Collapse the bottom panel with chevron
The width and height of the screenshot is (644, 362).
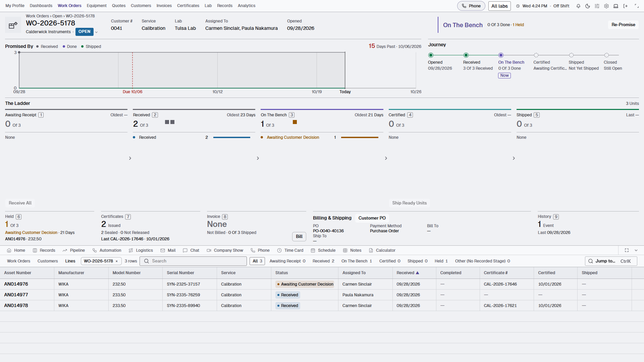click(x=636, y=250)
